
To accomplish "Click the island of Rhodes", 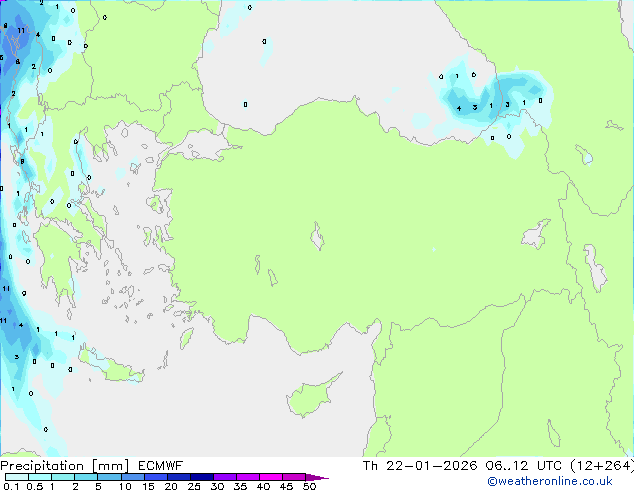I will [186, 338].
